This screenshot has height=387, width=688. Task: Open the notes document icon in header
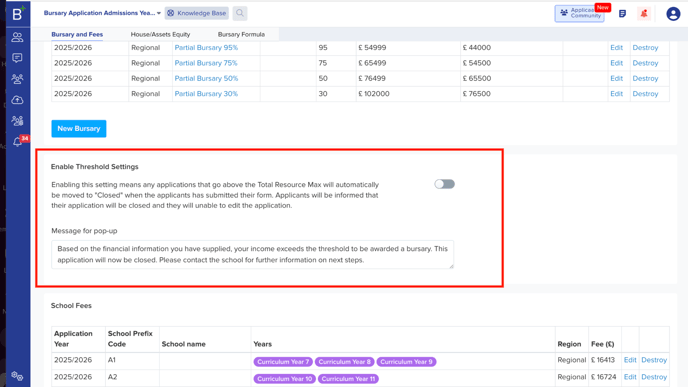click(x=622, y=14)
